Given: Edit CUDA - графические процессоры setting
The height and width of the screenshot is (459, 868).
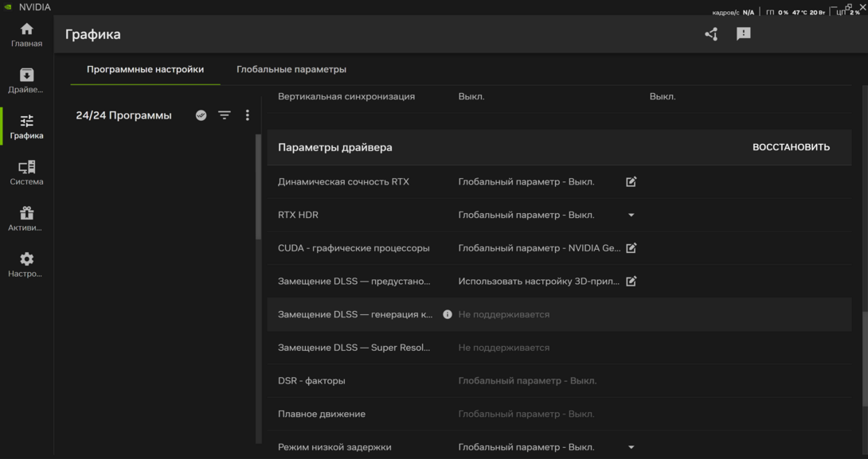Looking at the screenshot, I should coord(631,247).
